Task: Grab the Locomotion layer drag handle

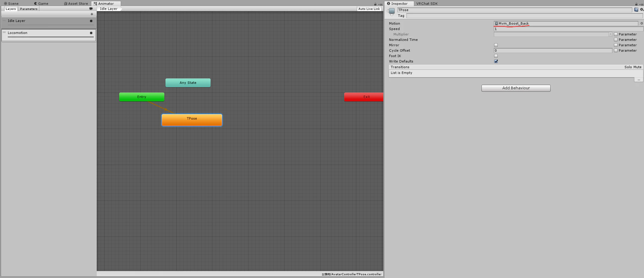Action: (x=4, y=32)
